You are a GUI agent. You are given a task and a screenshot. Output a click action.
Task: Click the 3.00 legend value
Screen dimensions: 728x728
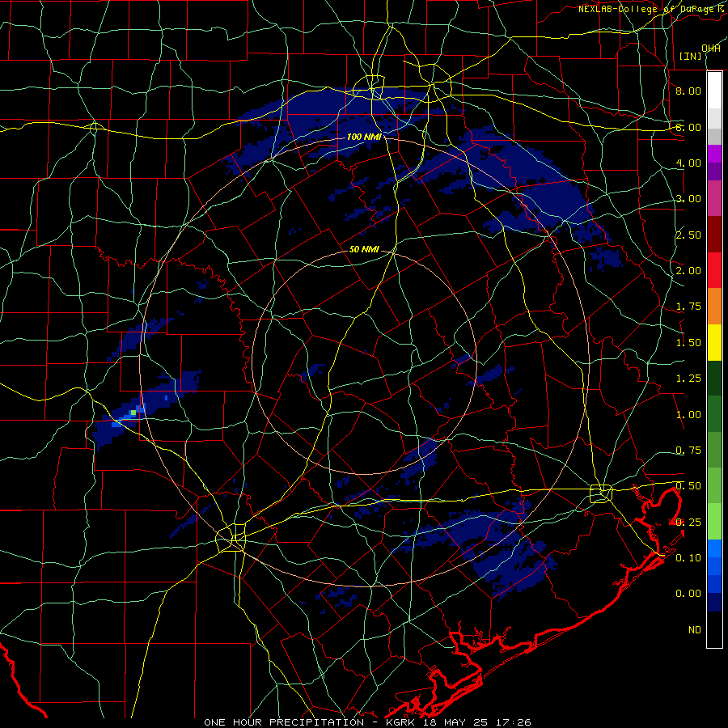click(x=688, y=199)
